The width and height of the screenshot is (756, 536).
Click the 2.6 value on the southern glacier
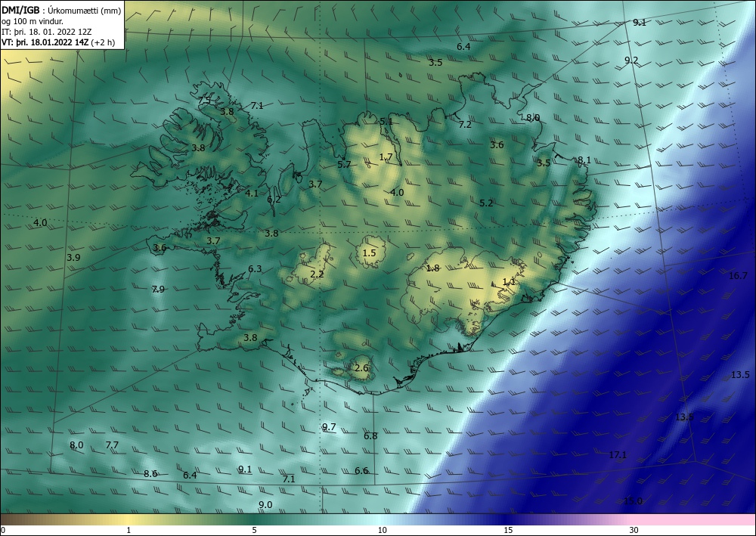click(x=361, y=368)
